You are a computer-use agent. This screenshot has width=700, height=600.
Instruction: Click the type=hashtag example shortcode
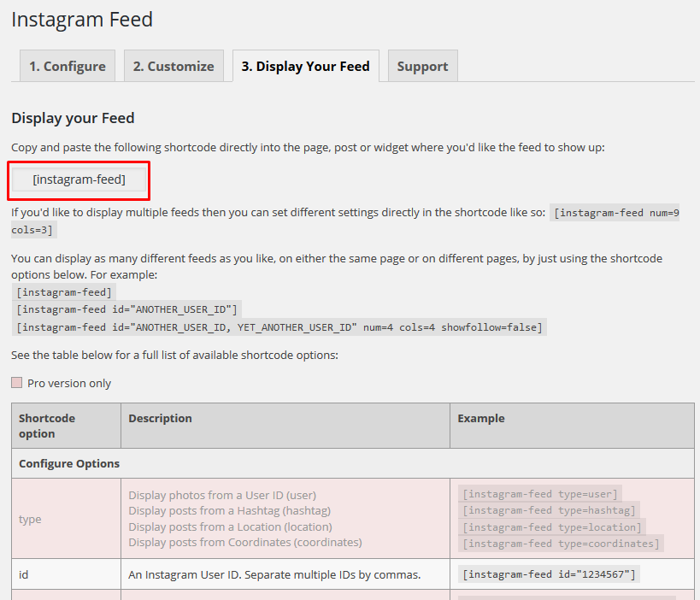pos(550,510)
